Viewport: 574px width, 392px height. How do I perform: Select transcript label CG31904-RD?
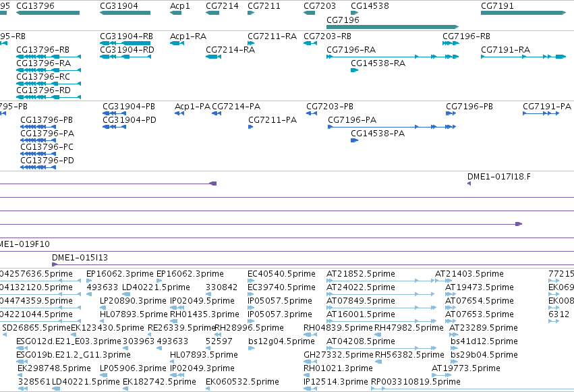point(127,50)
